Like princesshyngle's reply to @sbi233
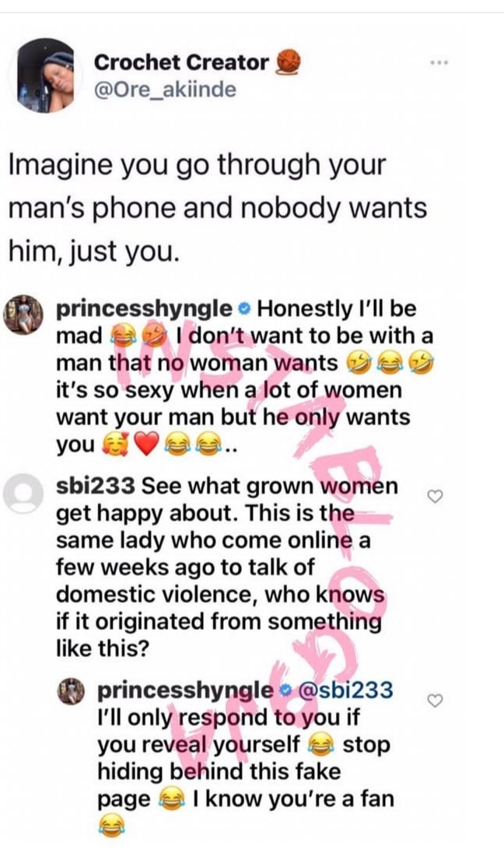504x861 pixels. click(435, 701)
